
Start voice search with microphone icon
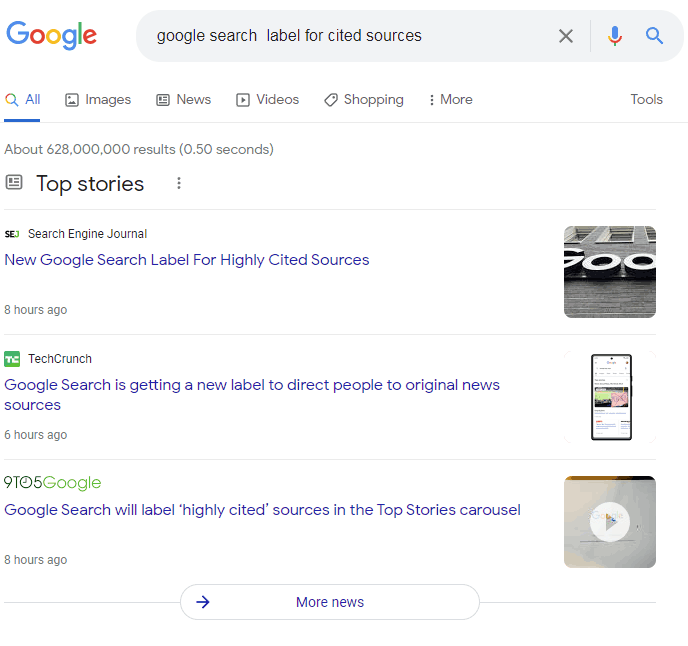(614, 36)
